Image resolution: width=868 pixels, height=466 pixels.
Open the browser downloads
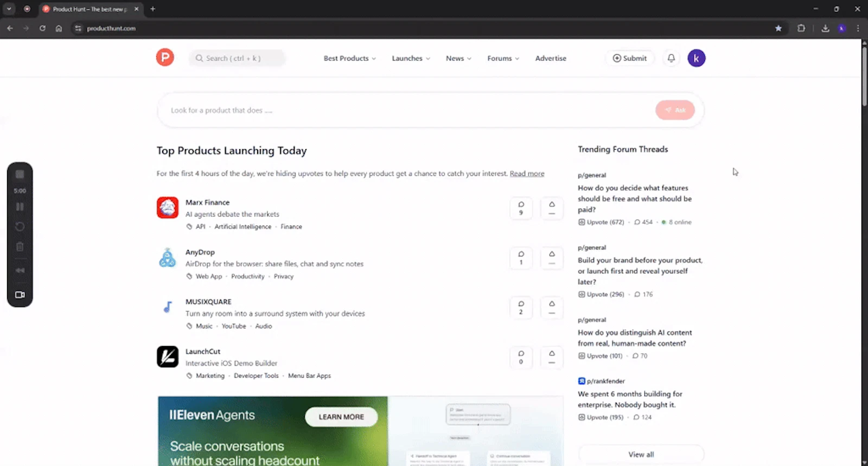tap(825, 28)
